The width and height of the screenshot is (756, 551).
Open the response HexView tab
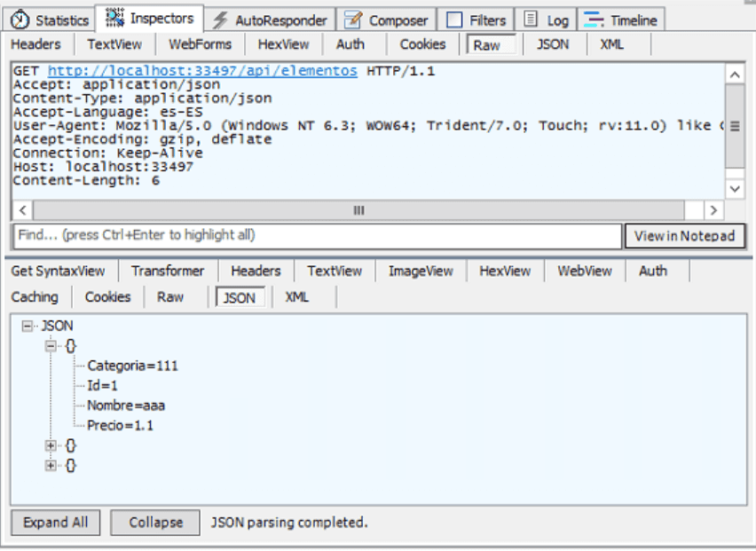point(505,271)
